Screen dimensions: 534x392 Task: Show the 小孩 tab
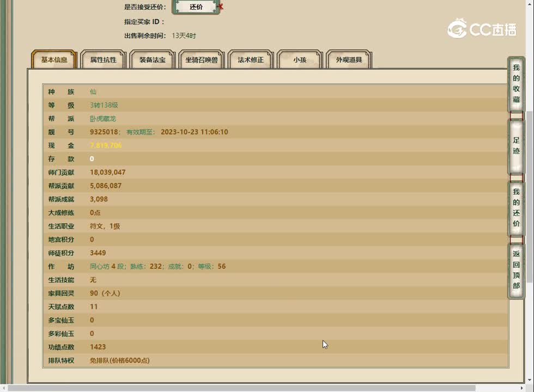[299, 60]
